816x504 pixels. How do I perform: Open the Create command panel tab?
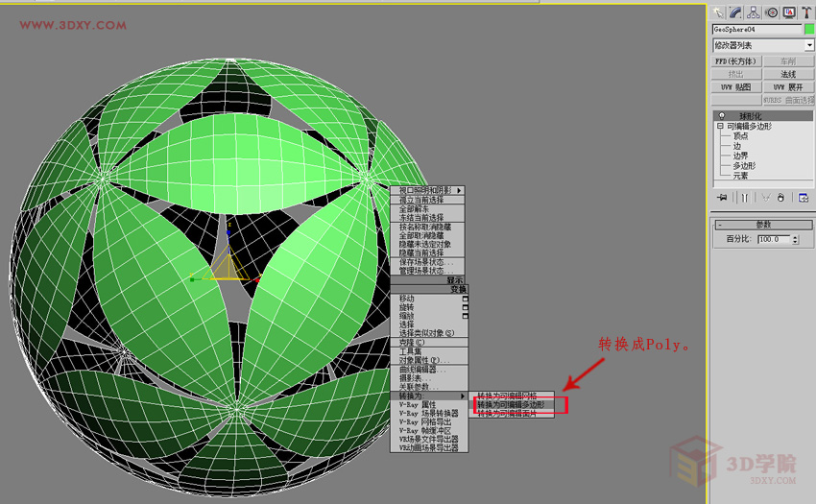pyautogui.click(x=718, y=12)
